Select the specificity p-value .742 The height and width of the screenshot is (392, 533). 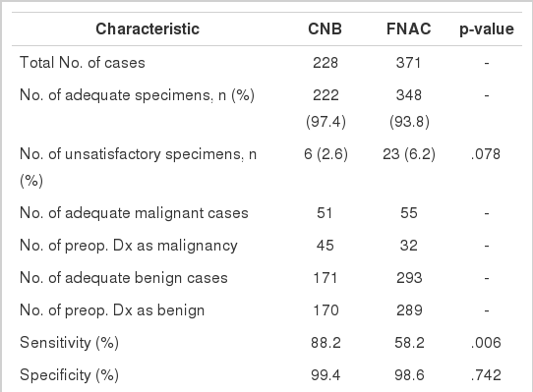tap(486, 375)
